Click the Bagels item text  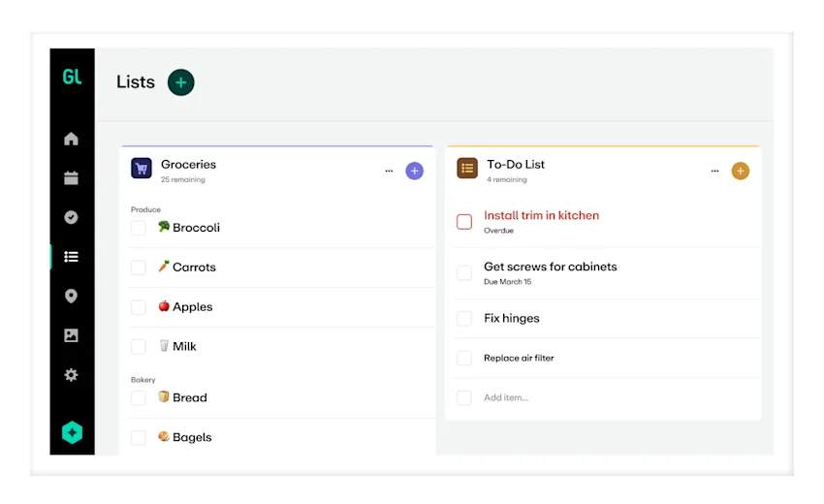(x=192, y=437)
